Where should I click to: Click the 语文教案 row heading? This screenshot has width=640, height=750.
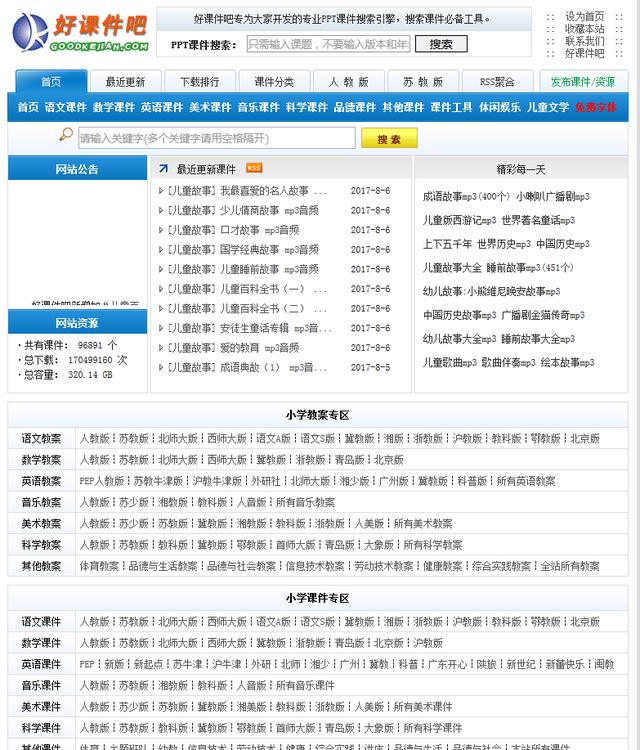pyautogui.click(x=41, y=438)
